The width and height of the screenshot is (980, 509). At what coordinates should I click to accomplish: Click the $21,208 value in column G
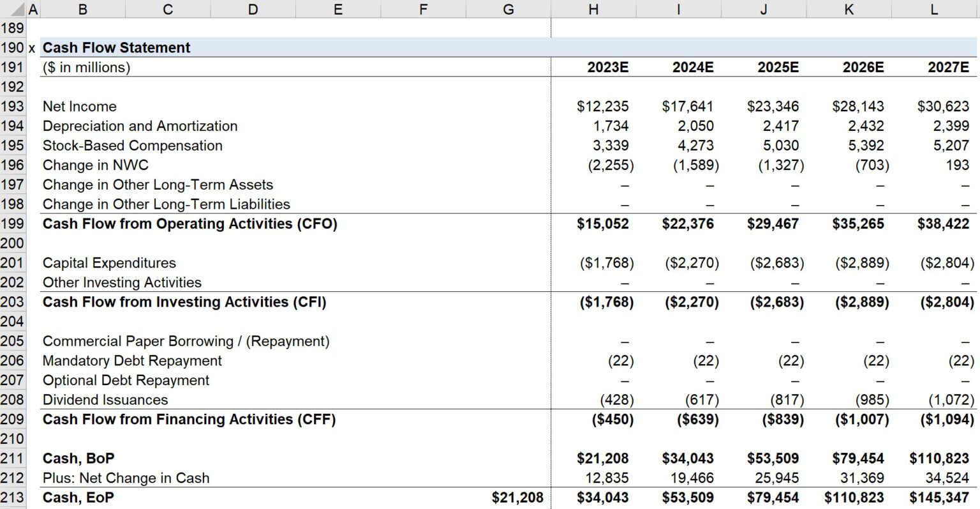(517, 498)
